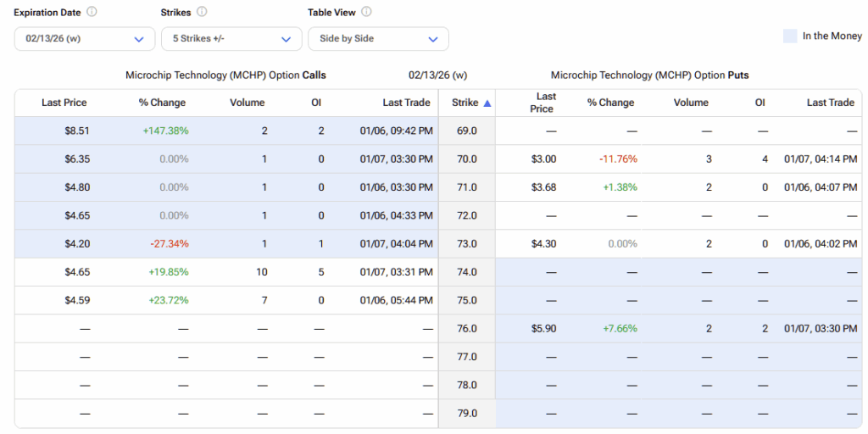Click the +147.38% call change value

coord(165,131)
